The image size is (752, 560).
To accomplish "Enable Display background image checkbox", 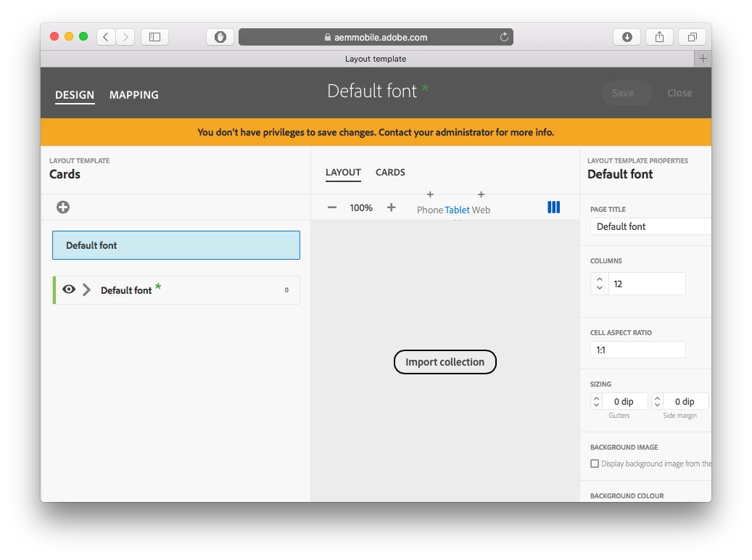I will pos(595,464).
